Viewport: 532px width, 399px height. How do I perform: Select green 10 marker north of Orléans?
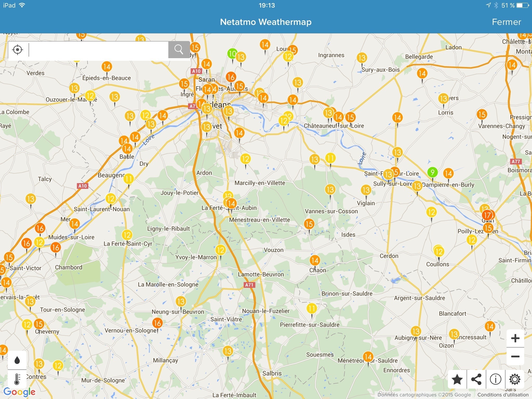coord(232,54)
